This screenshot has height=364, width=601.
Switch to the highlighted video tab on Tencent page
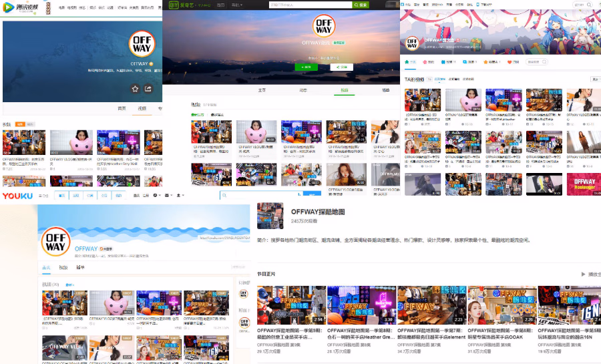coord(142,108)
